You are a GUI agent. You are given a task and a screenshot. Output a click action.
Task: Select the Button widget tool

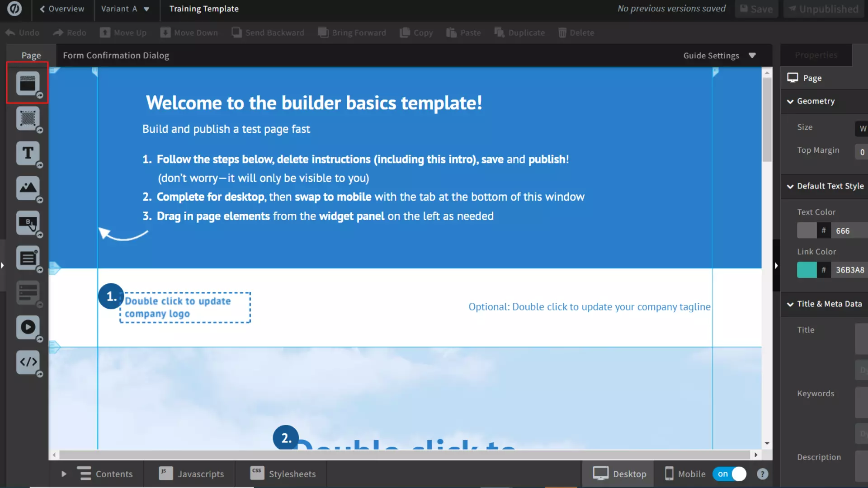pos(28,223)
